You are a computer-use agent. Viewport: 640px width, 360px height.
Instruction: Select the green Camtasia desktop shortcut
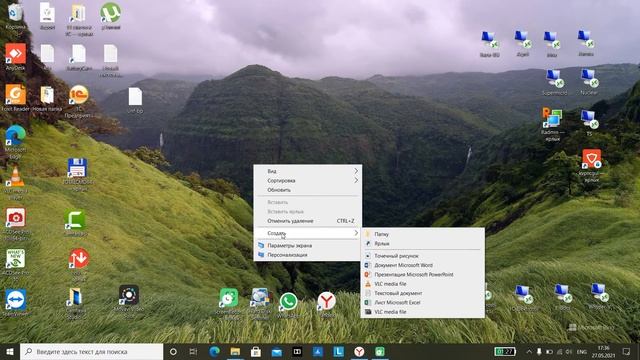point(75,220)
